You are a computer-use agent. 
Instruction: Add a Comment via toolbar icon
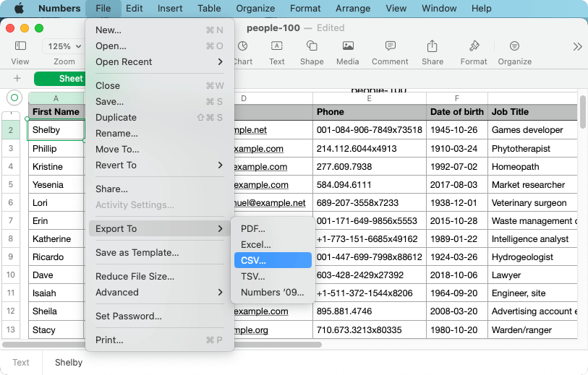pyautogui.click(x=390, y=46)
